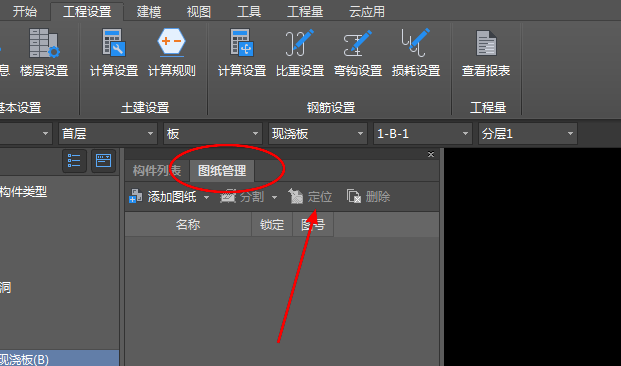Close the drawing management panel
This screenshot has height=366, width=621.
(x=431, y=154)
